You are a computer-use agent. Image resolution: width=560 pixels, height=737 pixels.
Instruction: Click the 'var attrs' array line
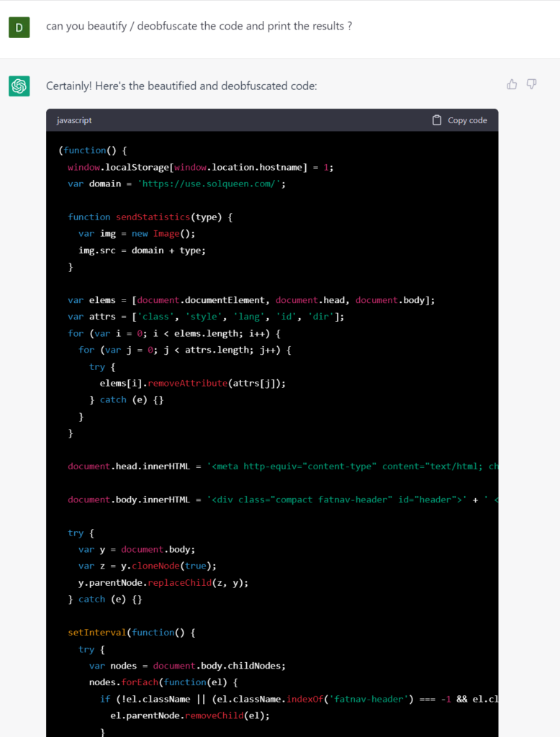[x=206, y=317]
